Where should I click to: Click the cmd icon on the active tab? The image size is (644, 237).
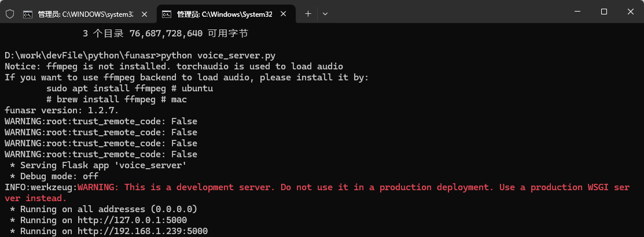tap(167, 13)
